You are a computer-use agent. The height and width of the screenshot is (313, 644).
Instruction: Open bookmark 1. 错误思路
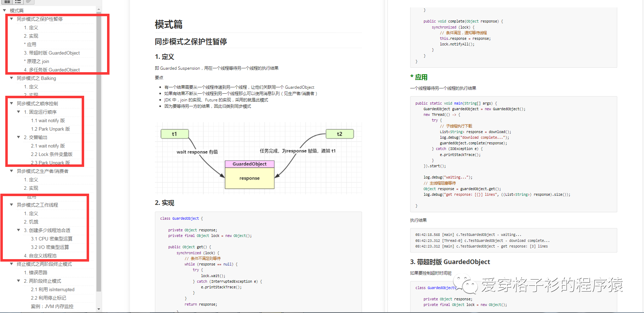(36, 273)
